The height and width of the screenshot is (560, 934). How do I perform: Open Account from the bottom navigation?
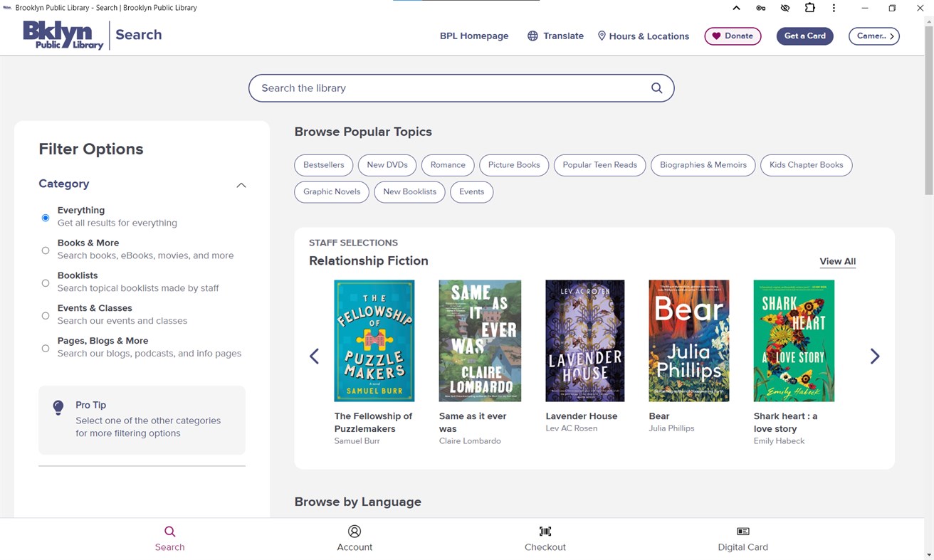(355, 538)
